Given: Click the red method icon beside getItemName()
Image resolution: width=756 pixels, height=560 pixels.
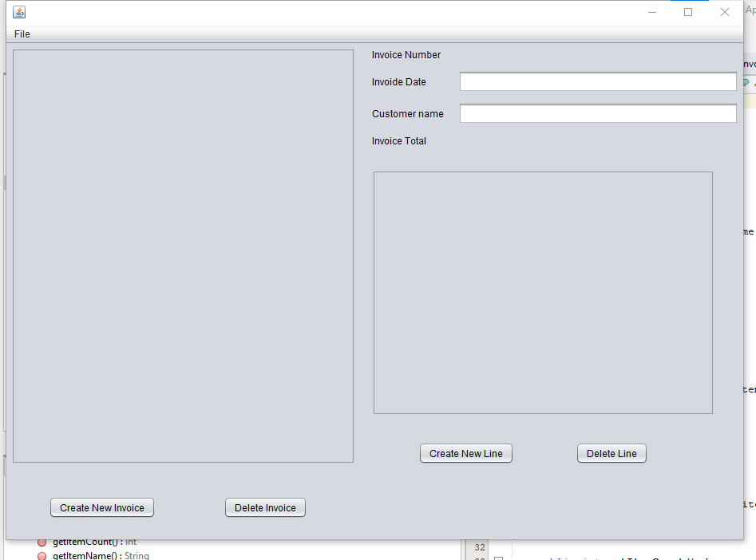Looking at the screenshot, I should (x=42, y=556).
